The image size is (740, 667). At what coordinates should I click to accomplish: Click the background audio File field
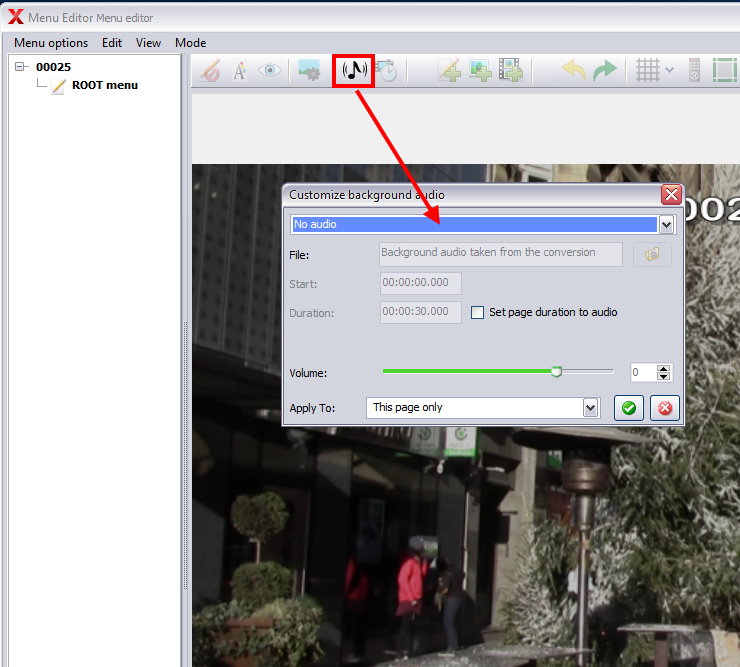click(x=501, y=254)
